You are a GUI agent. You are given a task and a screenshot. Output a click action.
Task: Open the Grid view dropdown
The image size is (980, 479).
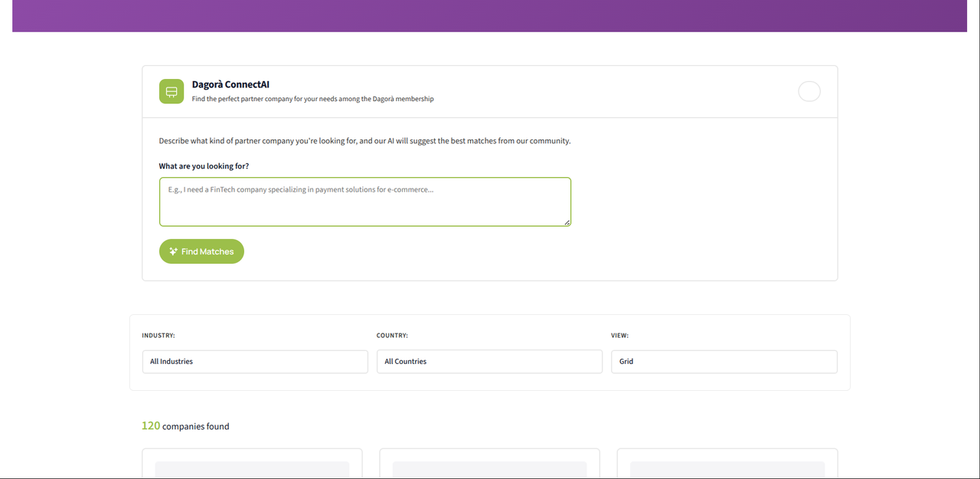[724, 362]
